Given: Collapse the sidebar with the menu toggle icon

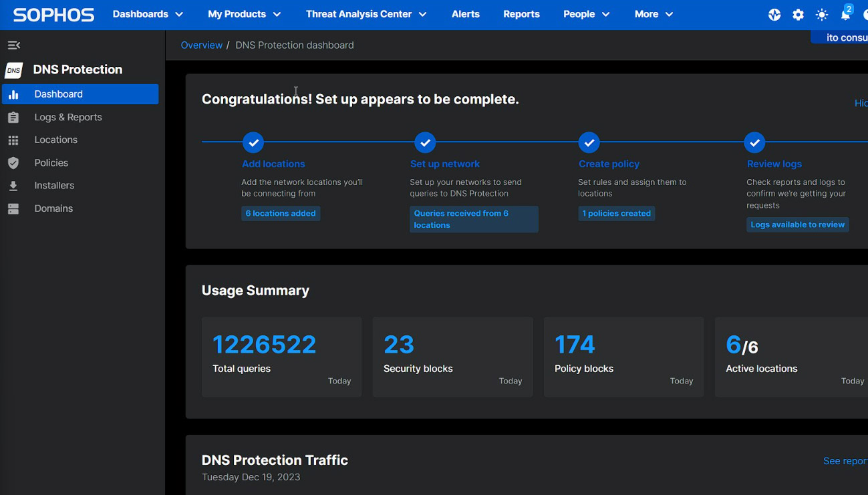Looking at the screenshot, I should coord(14,45).
